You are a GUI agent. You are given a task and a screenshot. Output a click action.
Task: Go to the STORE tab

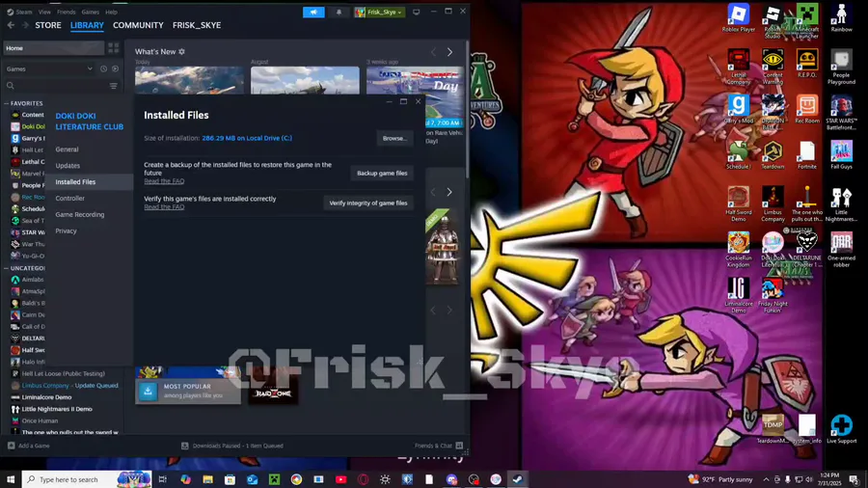(48, 25)
